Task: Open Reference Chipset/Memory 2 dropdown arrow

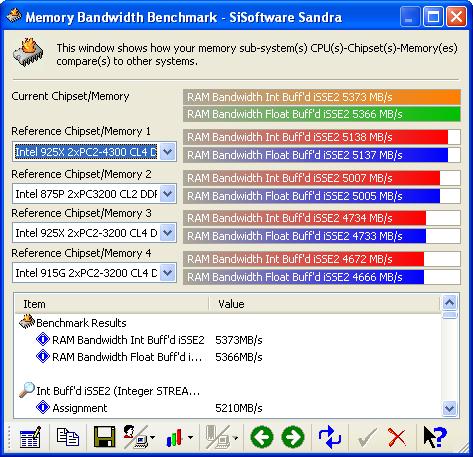Action: pos(167,194)
